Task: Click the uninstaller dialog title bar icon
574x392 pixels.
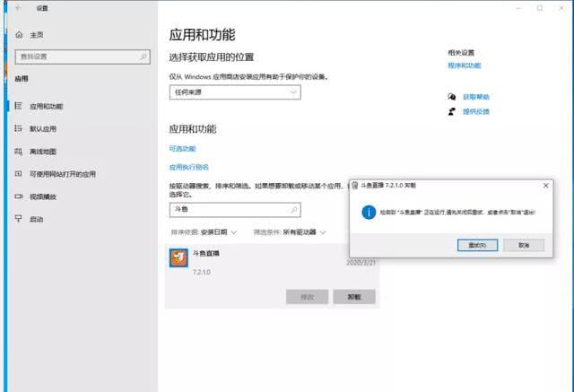Action: [355, 186]
